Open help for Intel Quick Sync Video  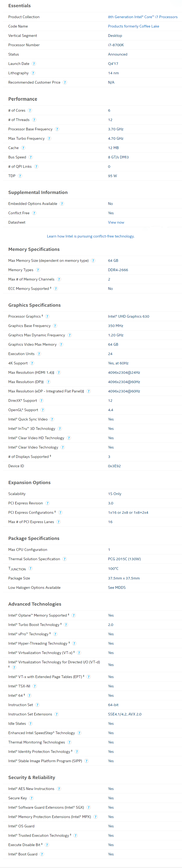52,419
